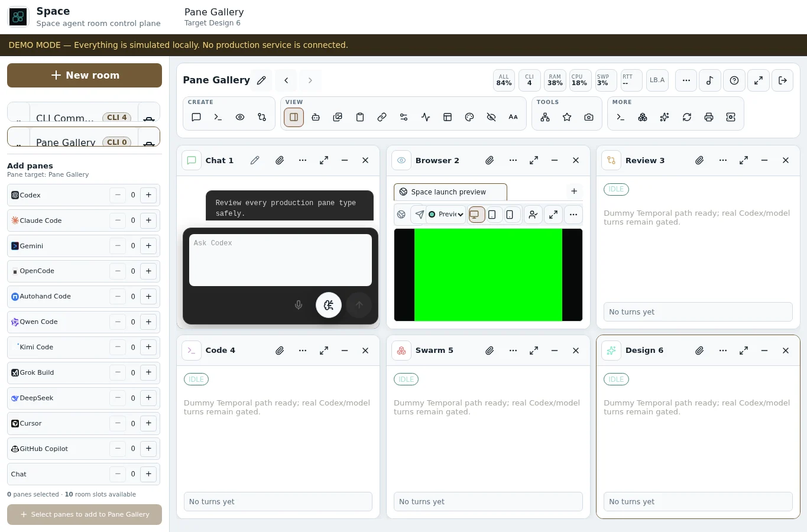Click the sliders settings icon in VIEW group
Screen dimensions: 807x532
(x=404, y=117)
